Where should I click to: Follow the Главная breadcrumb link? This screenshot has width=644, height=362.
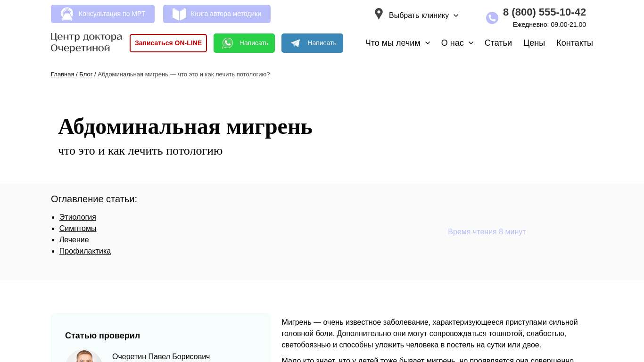pyautogui.click(x=62, y=74)
